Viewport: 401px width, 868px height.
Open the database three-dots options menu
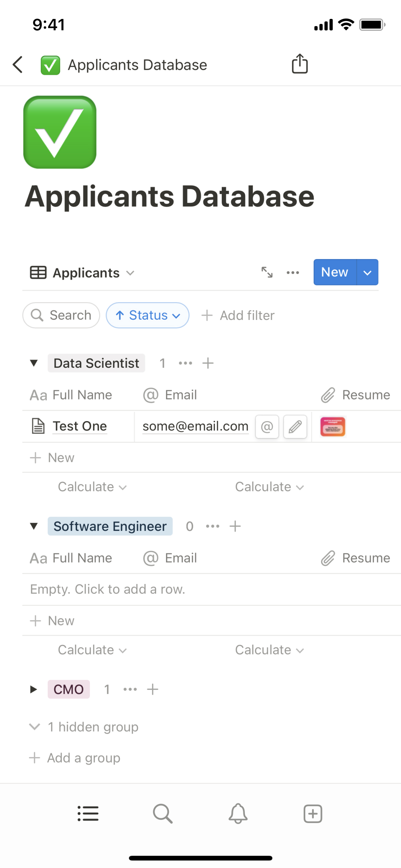pyautogui.click(x=293, y=273)
